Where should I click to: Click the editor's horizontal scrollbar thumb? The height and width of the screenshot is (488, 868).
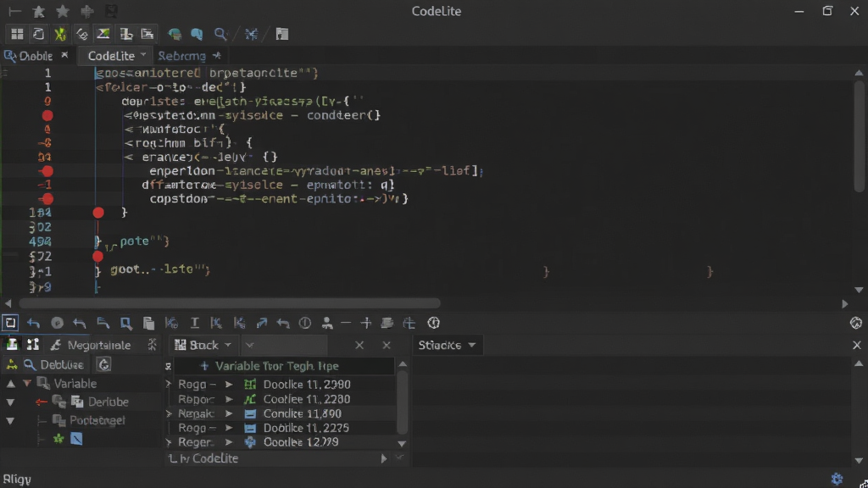230,303
